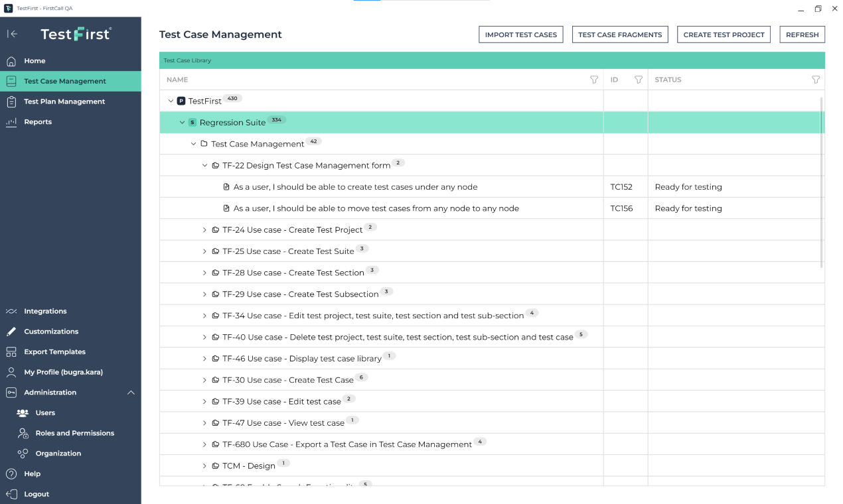843x504 pixels.
Task: Click the Test Case Management folder icon
Action: coord(204,144)
